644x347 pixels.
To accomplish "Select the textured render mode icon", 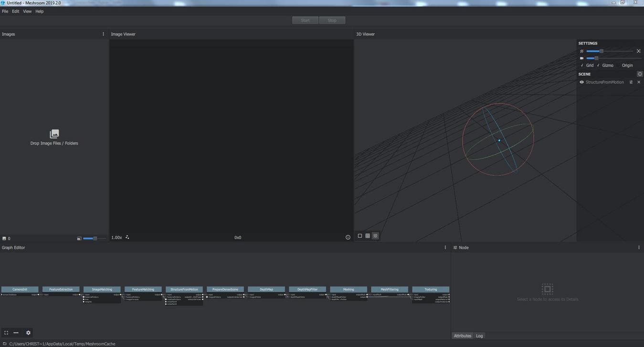I will click(x=375, y=236).
